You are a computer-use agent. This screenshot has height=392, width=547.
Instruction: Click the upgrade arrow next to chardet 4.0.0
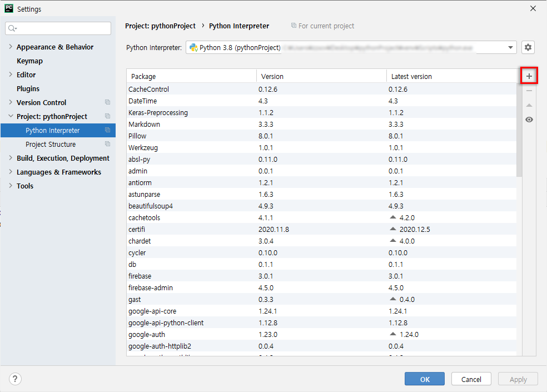point(393,241)
